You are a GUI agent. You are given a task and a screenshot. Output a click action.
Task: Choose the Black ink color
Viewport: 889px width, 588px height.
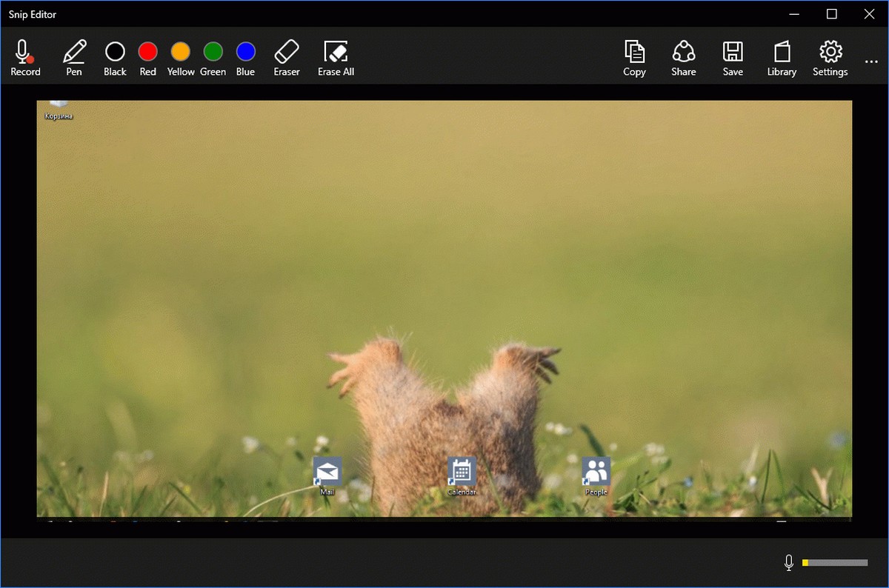pyautogui.click(x=115, y=58)
